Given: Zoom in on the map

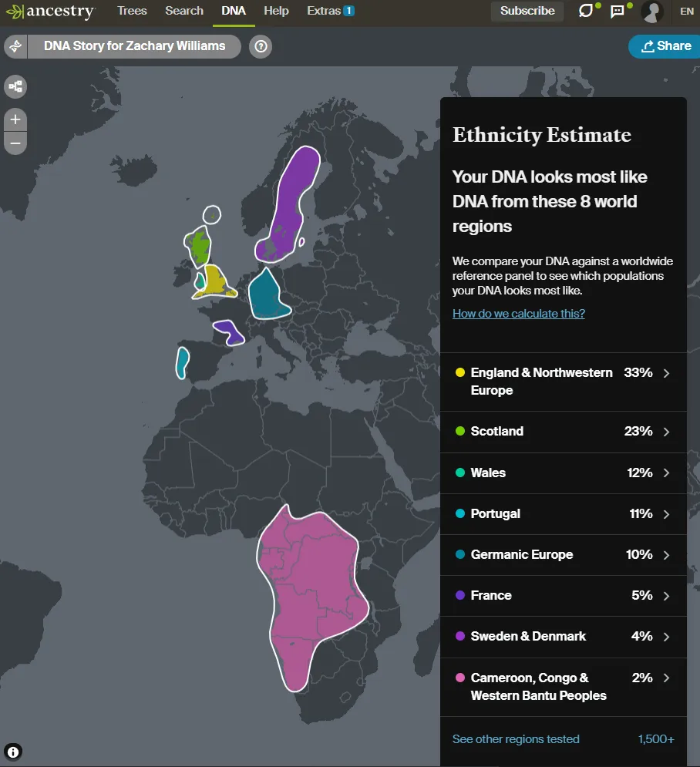Looking at the screenshot, I should 15,119.
